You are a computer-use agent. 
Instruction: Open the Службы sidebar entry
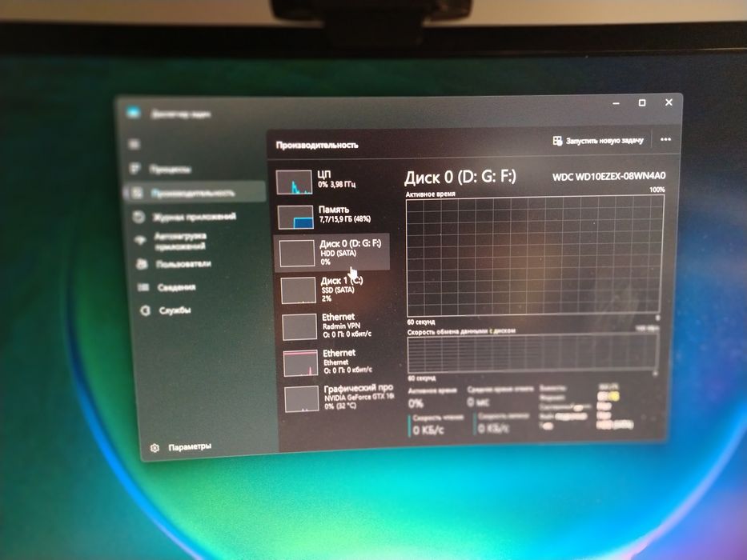(166, 310)
